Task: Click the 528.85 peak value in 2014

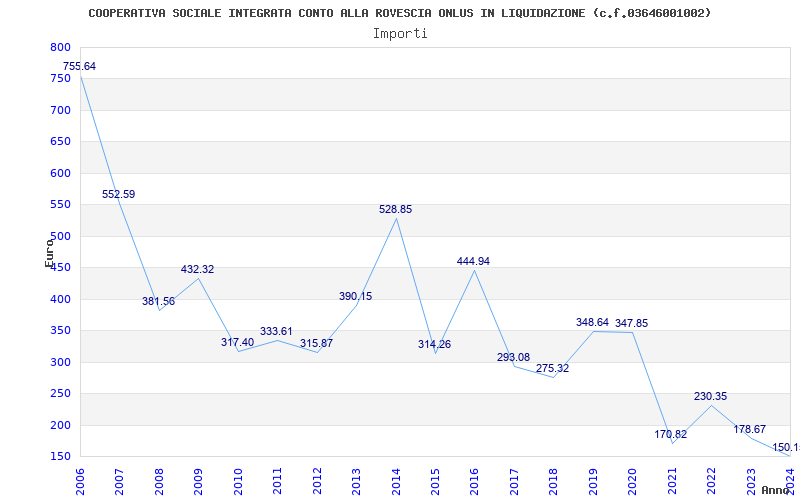Action: (x=395, y=210)
